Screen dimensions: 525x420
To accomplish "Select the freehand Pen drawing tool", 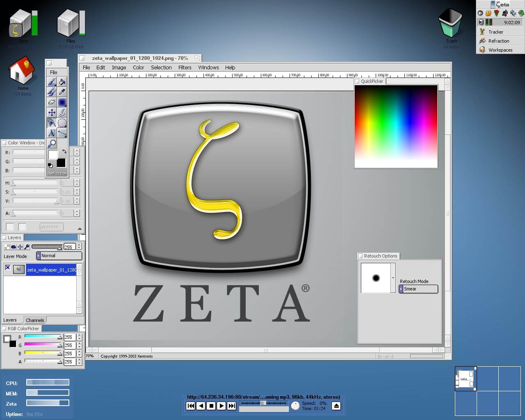I will pos(62,112).
